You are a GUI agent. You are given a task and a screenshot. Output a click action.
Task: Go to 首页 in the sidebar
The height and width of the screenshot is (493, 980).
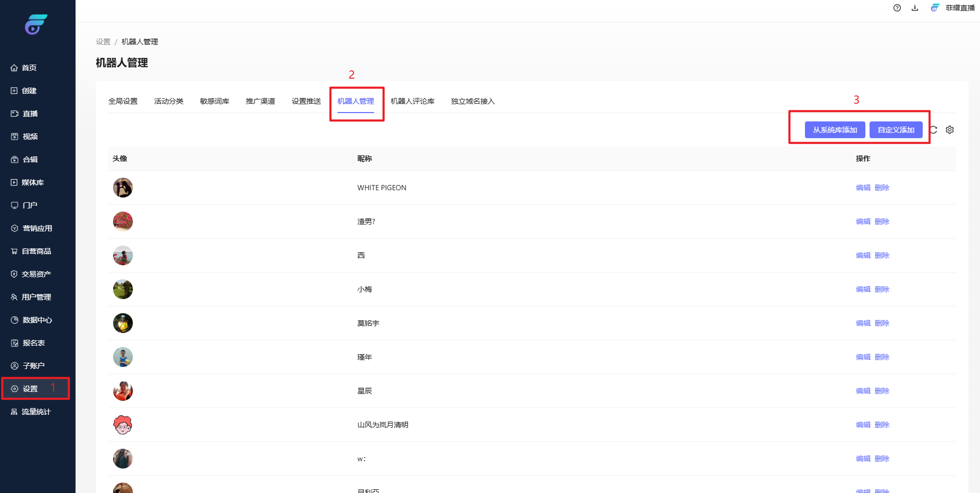29,68
